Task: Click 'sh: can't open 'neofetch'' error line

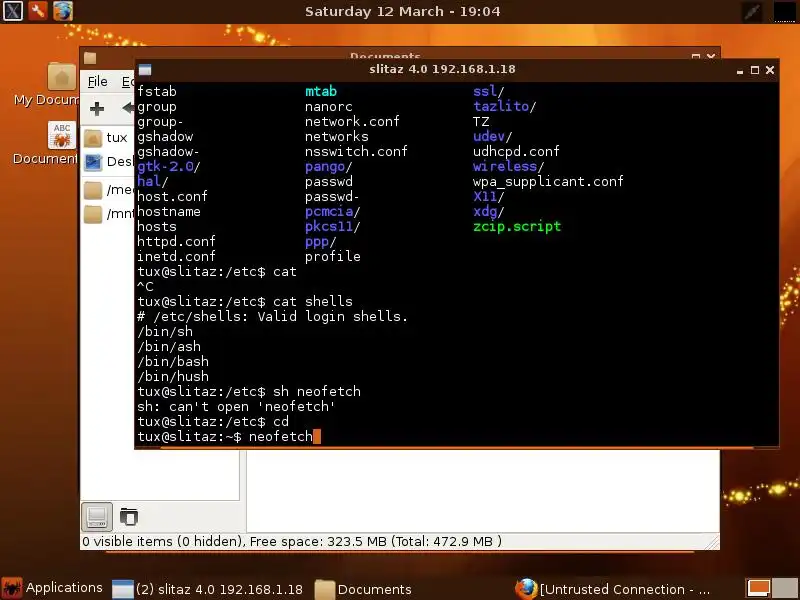Action: (x=236, y=407)
